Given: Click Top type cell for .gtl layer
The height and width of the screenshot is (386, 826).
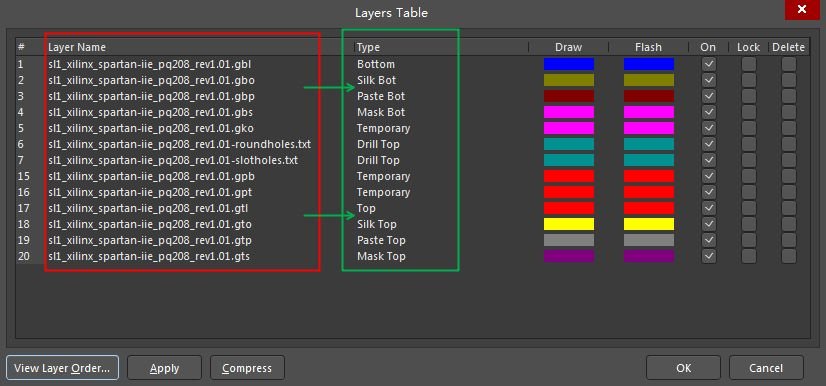Looking at the screenshot, I should (366, 208).
